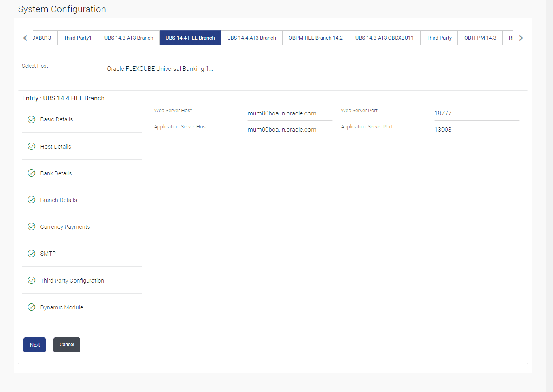Click the Host Details checkmark icon

pos(32,146)
